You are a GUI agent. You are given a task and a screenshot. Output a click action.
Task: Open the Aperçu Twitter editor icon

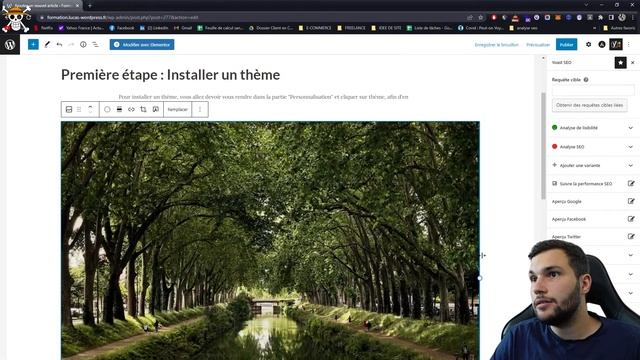point(631,236)
